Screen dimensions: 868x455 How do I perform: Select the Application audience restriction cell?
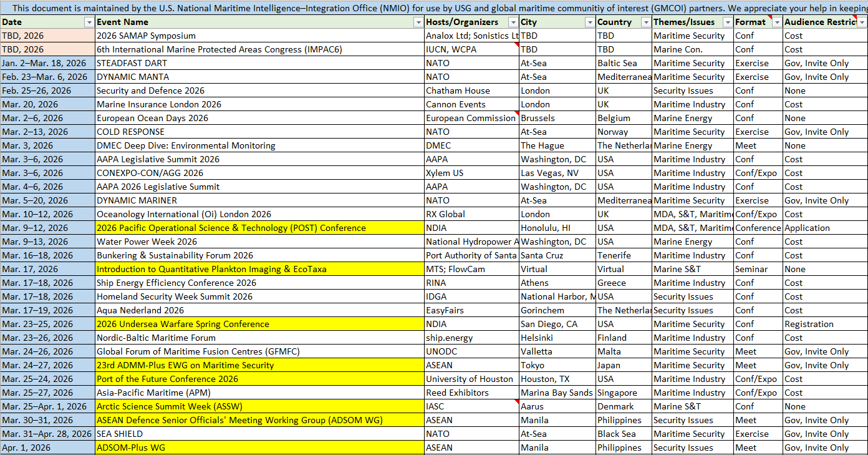[x=824, y=228]
